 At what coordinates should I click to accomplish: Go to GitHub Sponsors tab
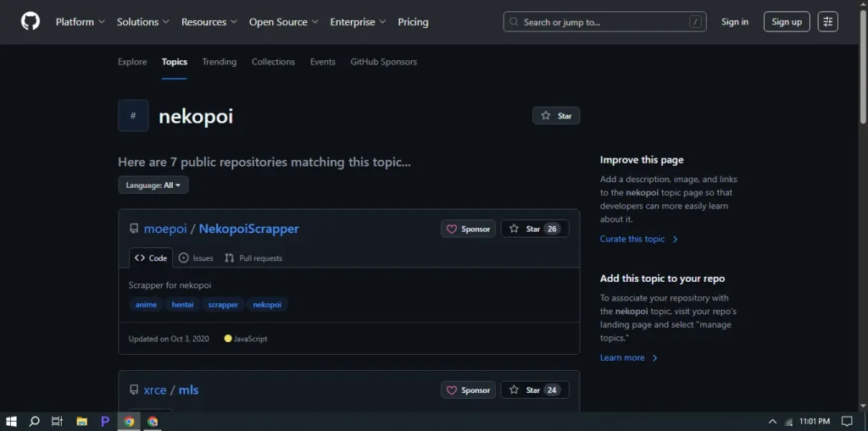click(384, 62)
